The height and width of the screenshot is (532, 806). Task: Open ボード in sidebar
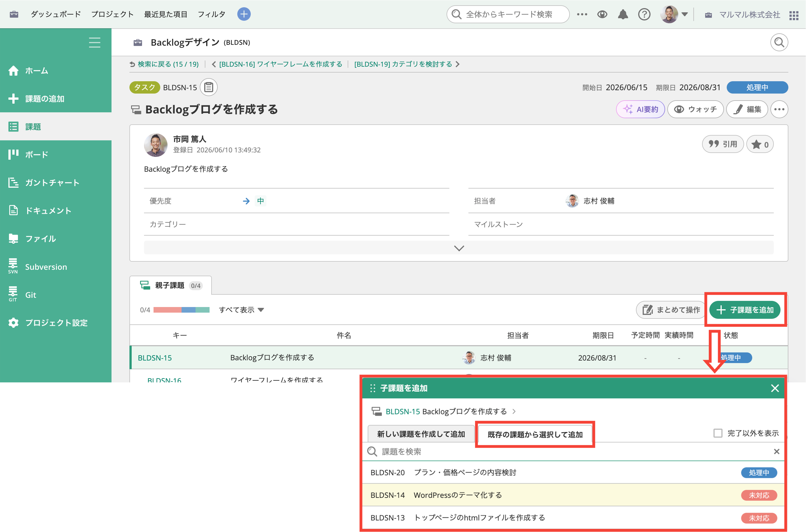pyautogui.click(x=56, y=155)
